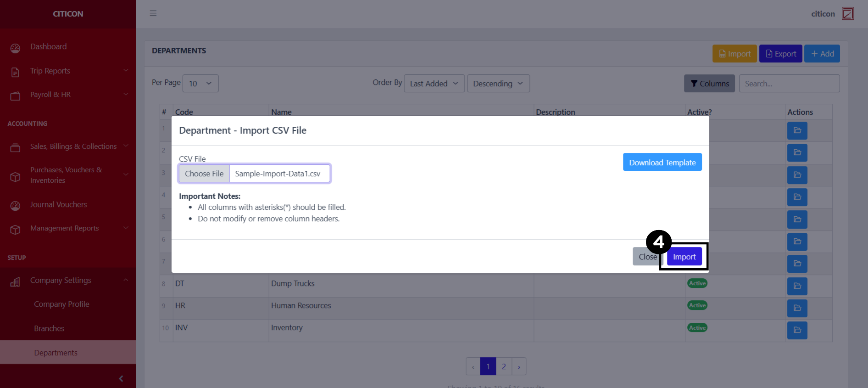Click Choose File for CSV upload
The height and width of the screenshot is (388, 868).
pos(204,174)
